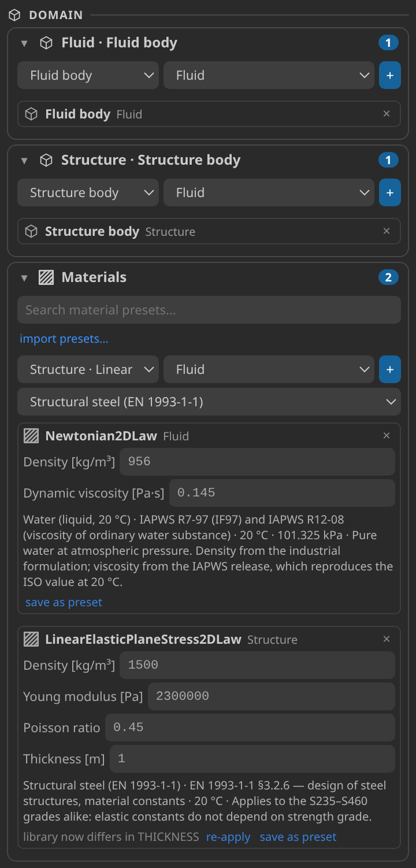Click save as preset under Newtonian2DLaw
This screenshot has width=416, height=868.
tap(64, 602)
